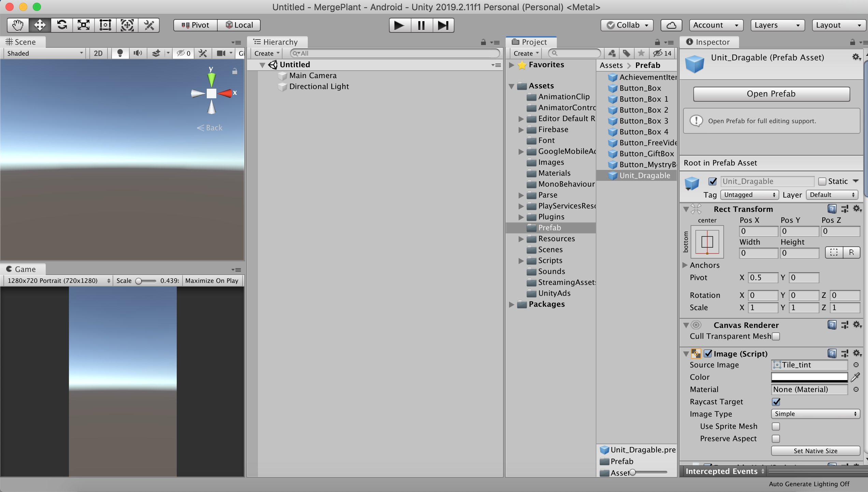Image resolution: width=868 pixels, height=492 pixels.
Task: Select the Hand tool in toolbar
Action: (18, 25)
